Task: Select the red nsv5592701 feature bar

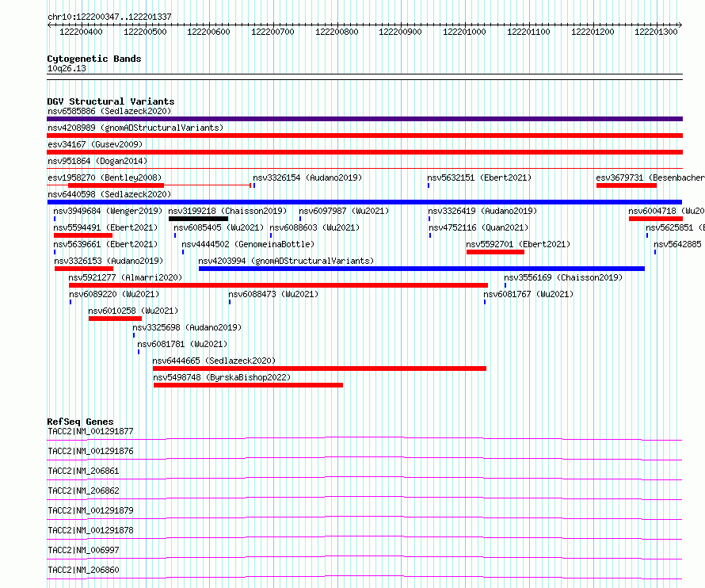Action: coord(495,252)
